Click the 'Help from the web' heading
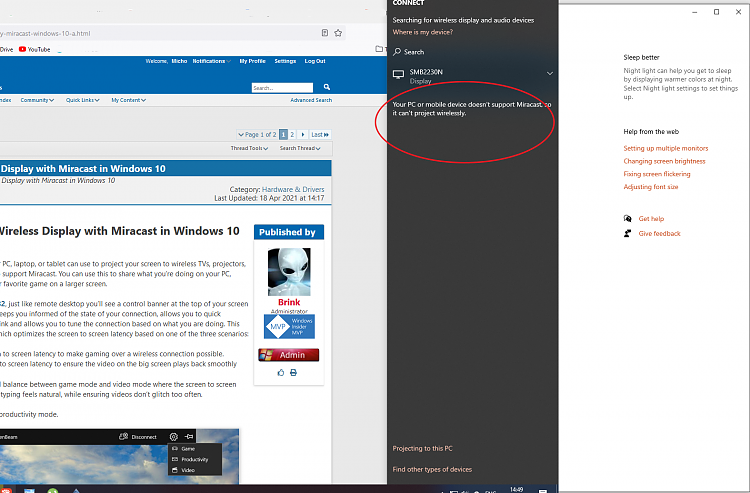This screenshot has width=750, height=493. (x=651, y=131)
